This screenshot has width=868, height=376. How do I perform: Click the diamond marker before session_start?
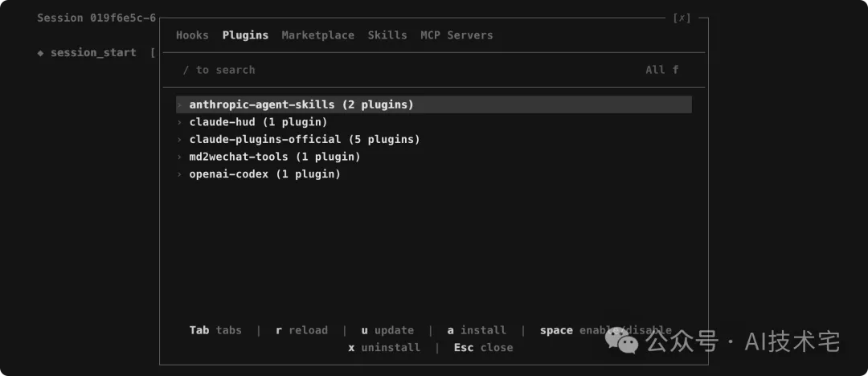click(40, 53)
